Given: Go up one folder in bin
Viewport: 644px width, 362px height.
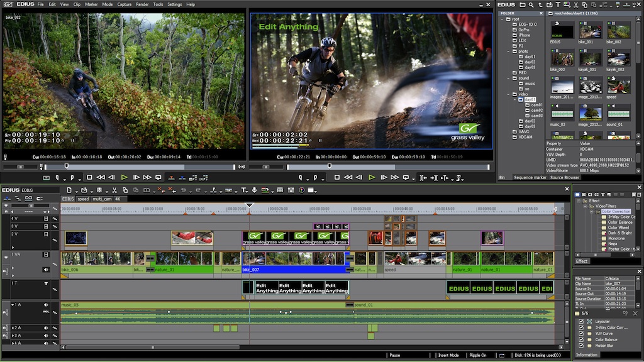Looking at the screenshot, I should 540,5.
